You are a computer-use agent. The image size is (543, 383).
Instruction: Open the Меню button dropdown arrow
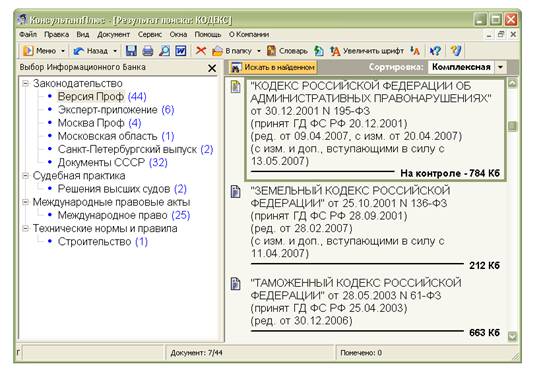point(63,51)
